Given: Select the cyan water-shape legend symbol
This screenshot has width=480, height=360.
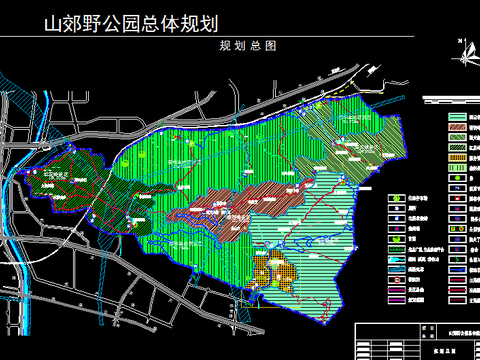Looking at the screenshot, I should (397, 259).
